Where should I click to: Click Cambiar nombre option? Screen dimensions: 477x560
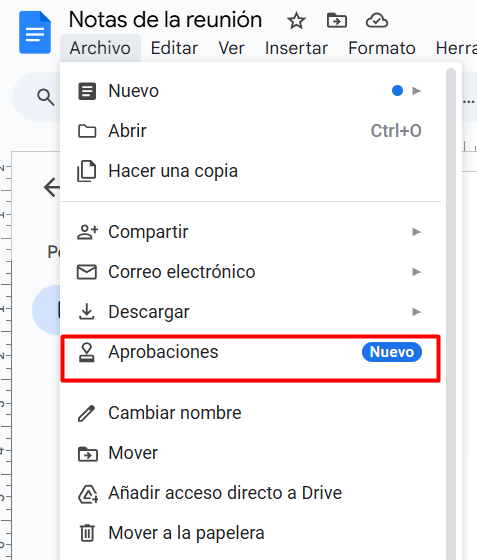(250, 413)
